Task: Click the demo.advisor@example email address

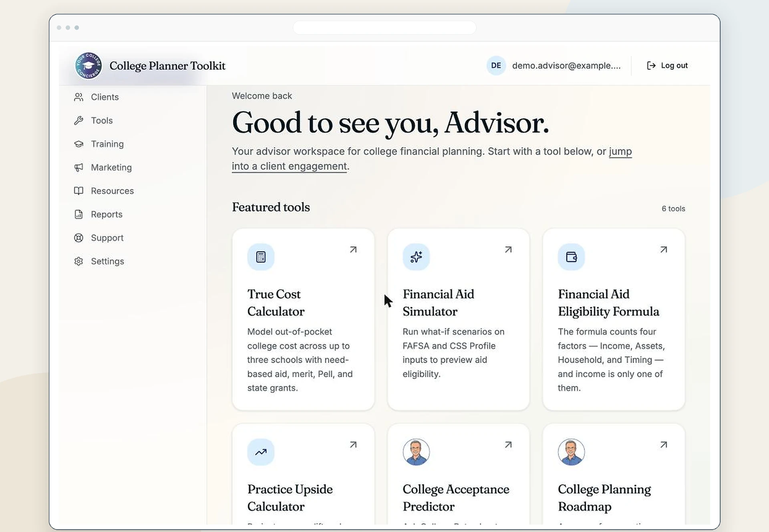Action: [x=566, y=66]
